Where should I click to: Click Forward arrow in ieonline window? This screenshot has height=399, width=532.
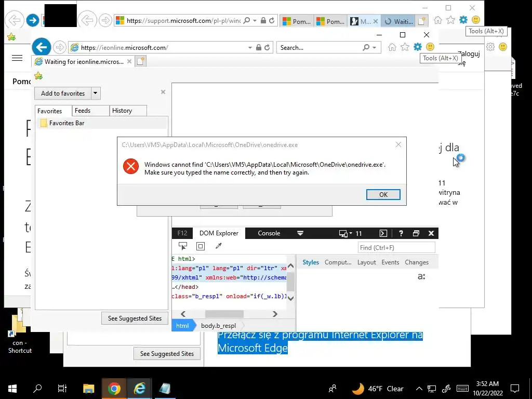[x=59, y=47]
